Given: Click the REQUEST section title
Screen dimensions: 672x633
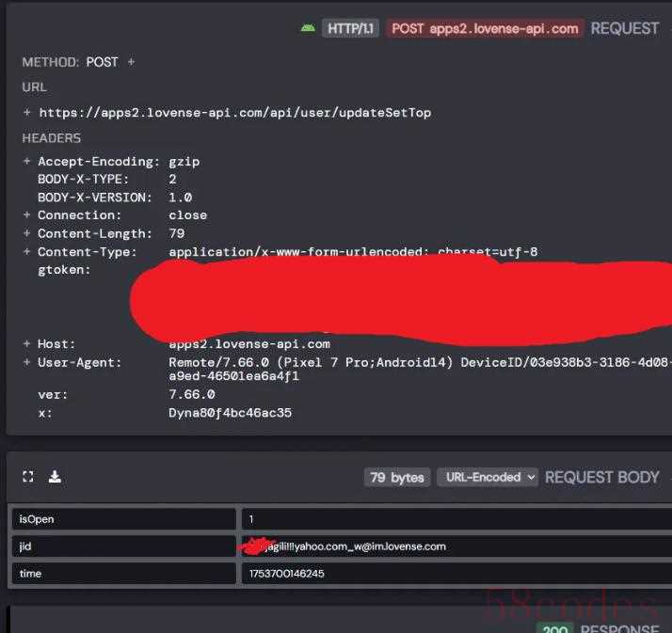Looking at the screenshot, I should [624, 29].
